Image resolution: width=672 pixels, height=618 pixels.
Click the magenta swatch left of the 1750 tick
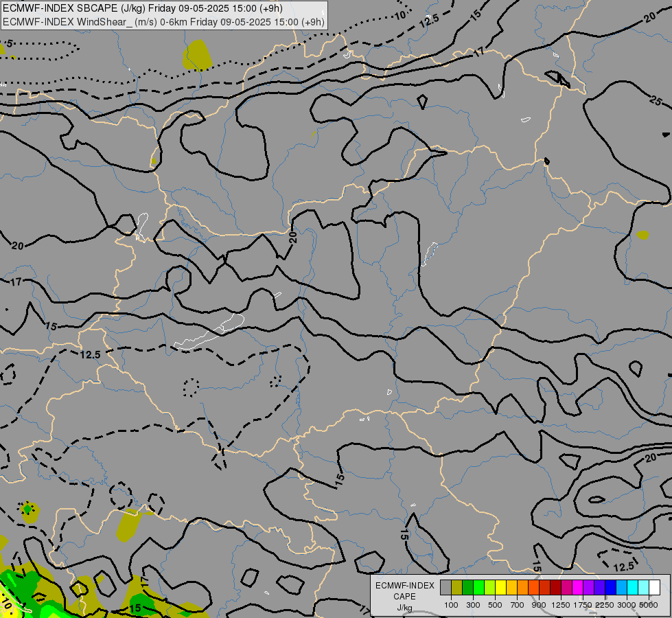click(578, 588)
